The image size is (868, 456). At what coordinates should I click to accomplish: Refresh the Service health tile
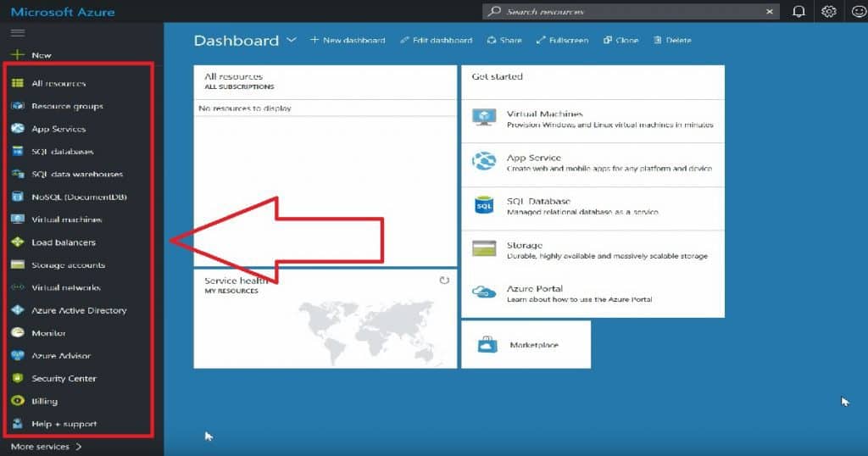tap(444, 280)
